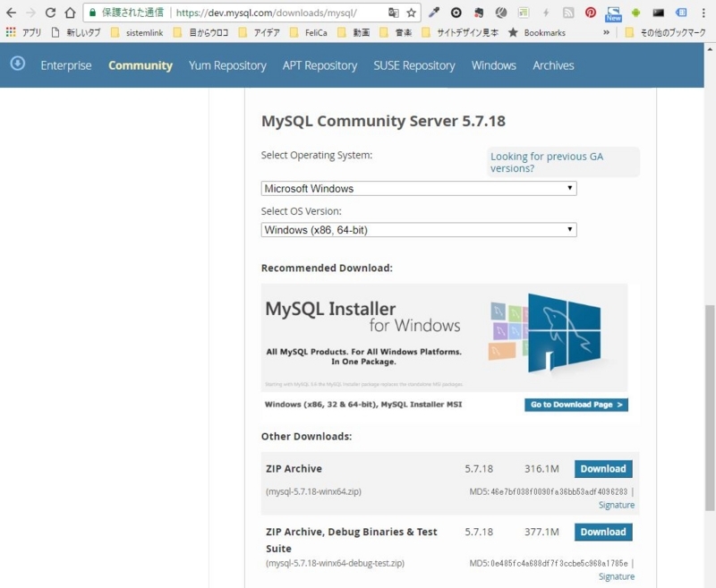Click the secure connection lock icon

pyautogui.click(x=93, y=13)
